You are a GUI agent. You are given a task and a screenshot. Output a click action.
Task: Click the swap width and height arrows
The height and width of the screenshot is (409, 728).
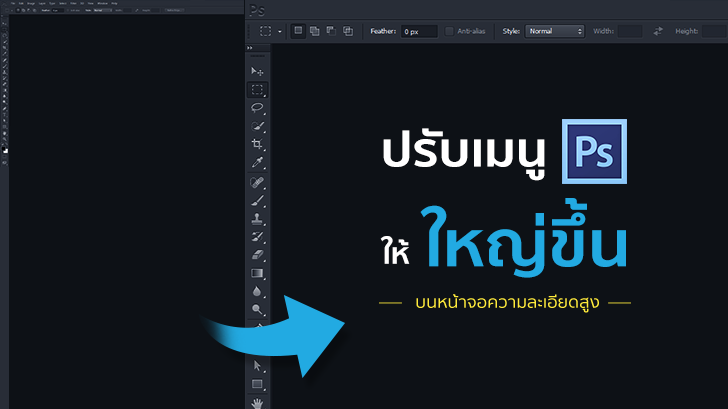point(658,31)
